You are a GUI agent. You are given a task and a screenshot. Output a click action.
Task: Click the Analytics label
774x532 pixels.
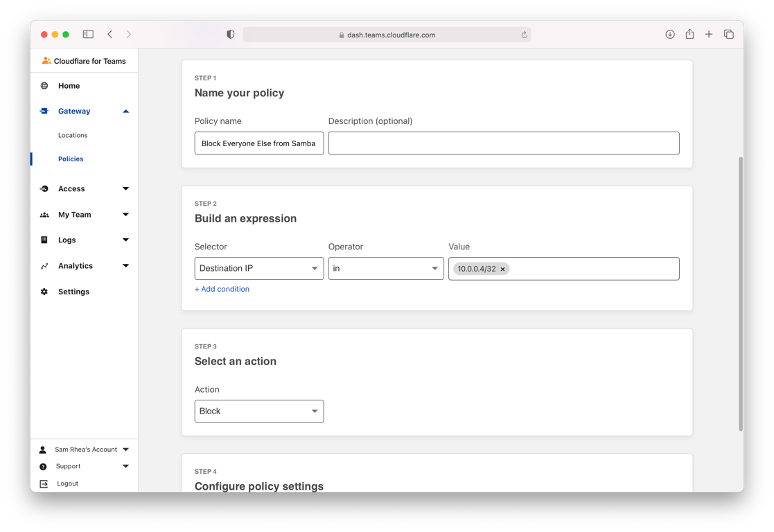pos(76,266)
